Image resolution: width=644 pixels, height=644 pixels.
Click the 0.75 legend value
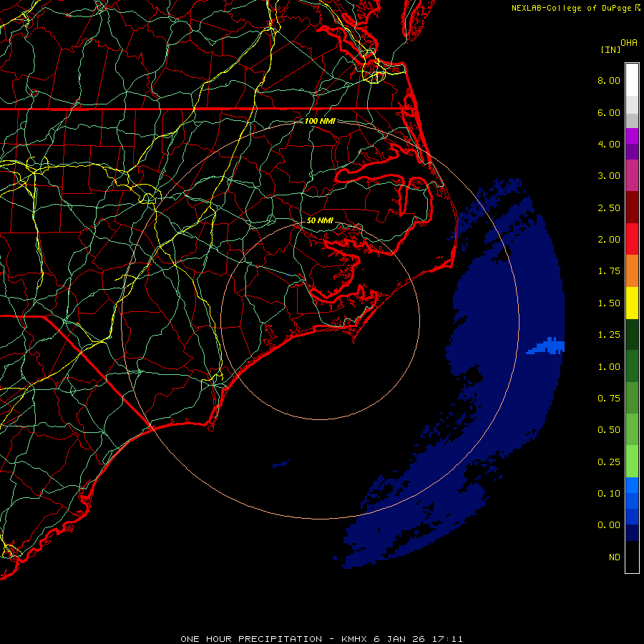609,399
